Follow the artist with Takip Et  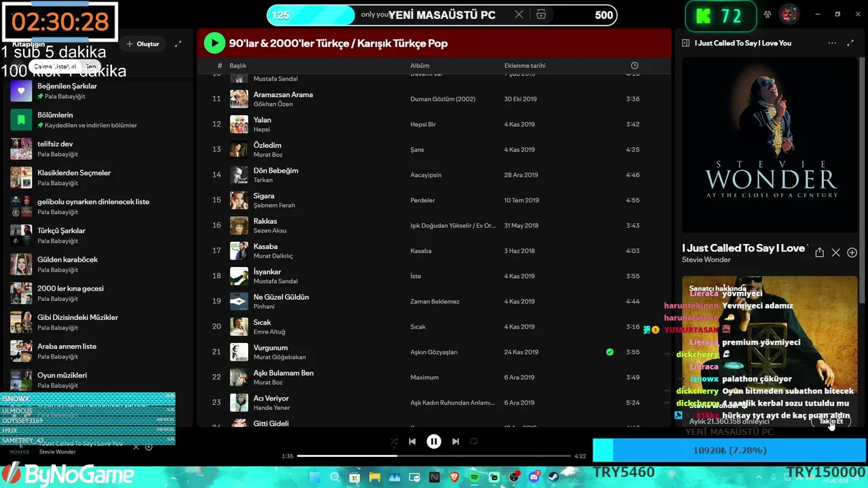coord(831,421)
